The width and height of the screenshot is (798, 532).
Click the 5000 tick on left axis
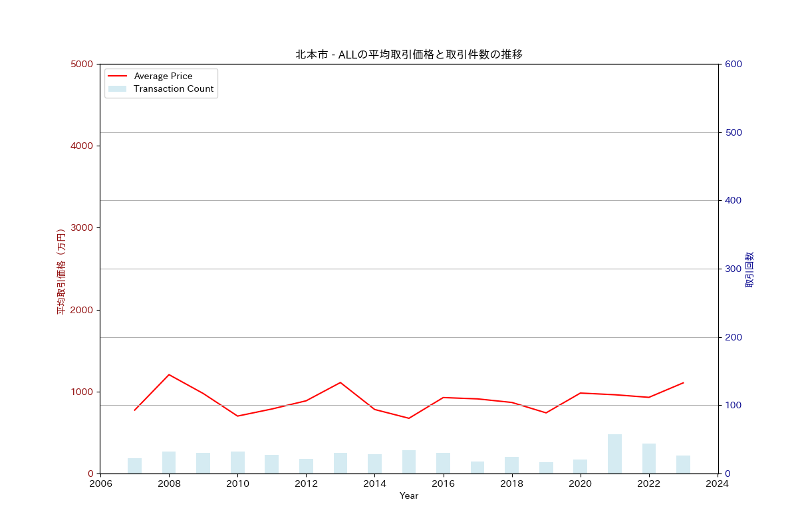[x=82, y=65]
